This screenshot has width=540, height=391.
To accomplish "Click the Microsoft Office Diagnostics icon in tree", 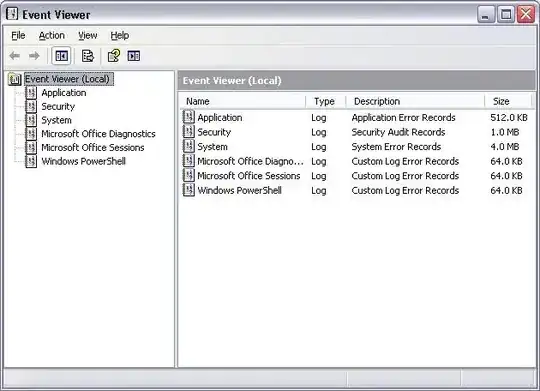I will pos(31,134).
